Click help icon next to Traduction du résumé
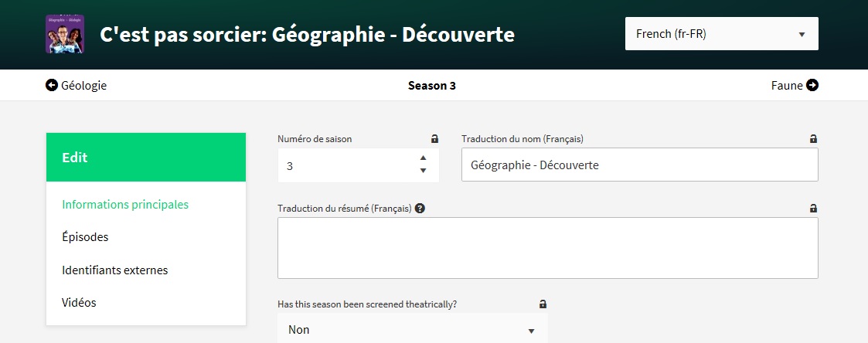The width and height of the screenshot is (868, 343). (x=420, y=209)
